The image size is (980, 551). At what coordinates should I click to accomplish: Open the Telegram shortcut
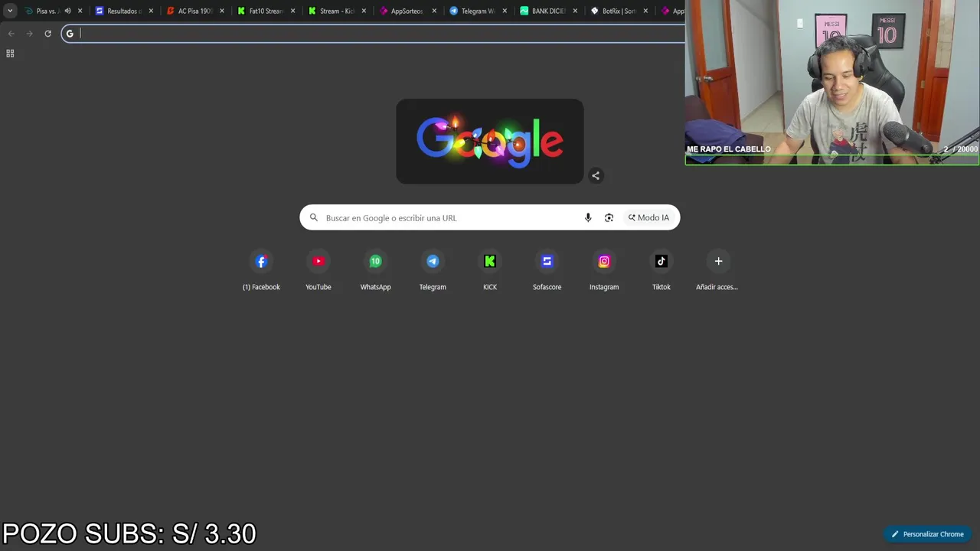point(433,271)
